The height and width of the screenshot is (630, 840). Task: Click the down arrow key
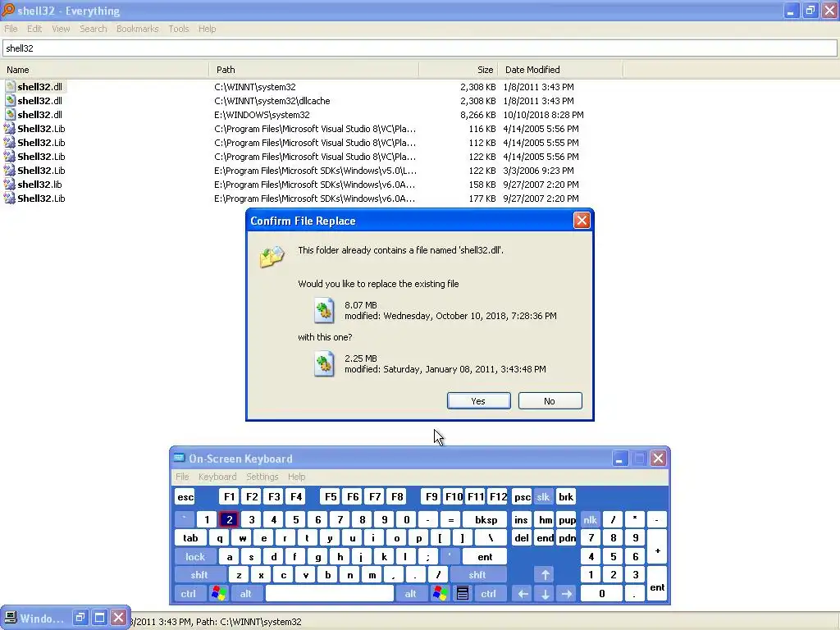(x=545, y=594)
